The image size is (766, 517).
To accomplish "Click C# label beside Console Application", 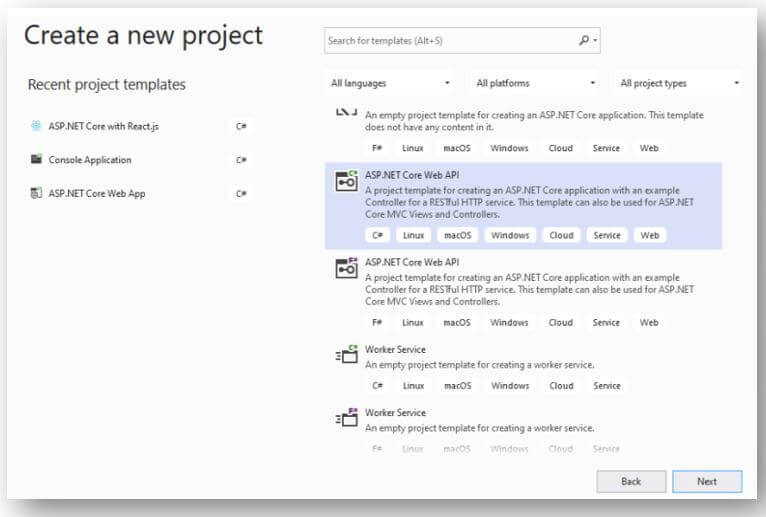I will click(x=241, y=160).
